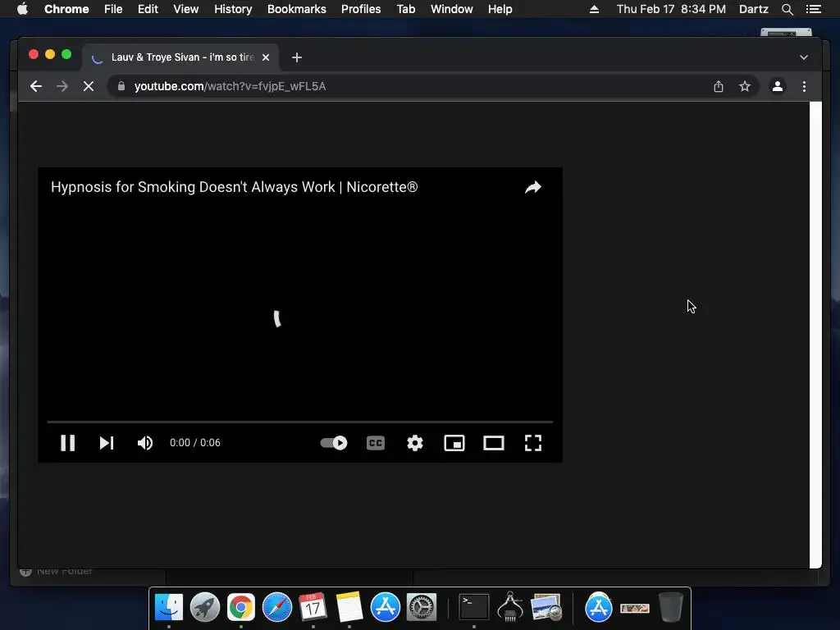Bookmark this tab with star
Screen dimensions: 840x630
(745, 86)
